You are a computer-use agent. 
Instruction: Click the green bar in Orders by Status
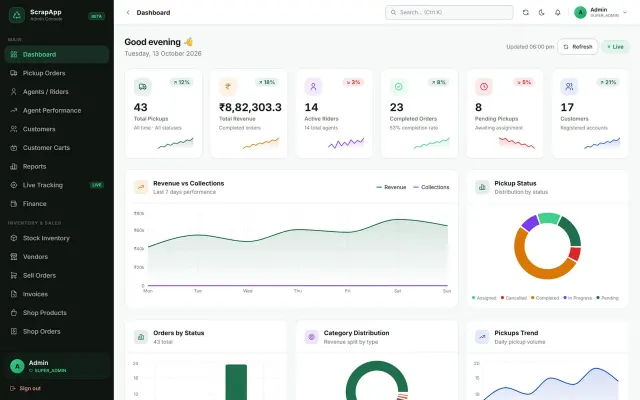pyautogui.click(x=236, y=382)
